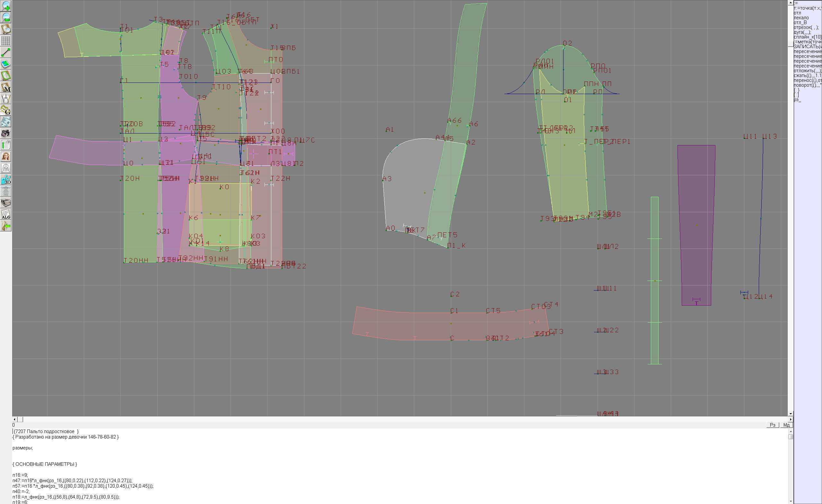Click in the script code editor line 'размеры;'
Image resolution: width=822 pixels, height=504 pixels.
tap(23, 448)
